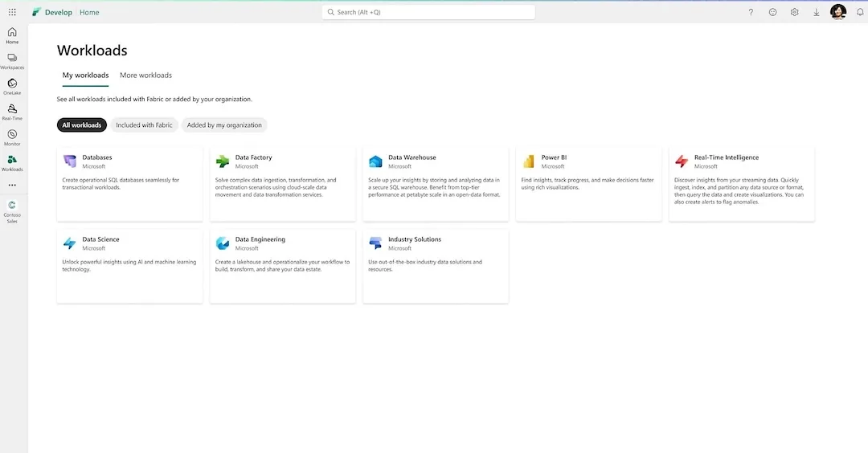The width and height of the screenshot is (868, 453).
Task: Click the Industry Solutions workload icon
Action: click(375, 243)
